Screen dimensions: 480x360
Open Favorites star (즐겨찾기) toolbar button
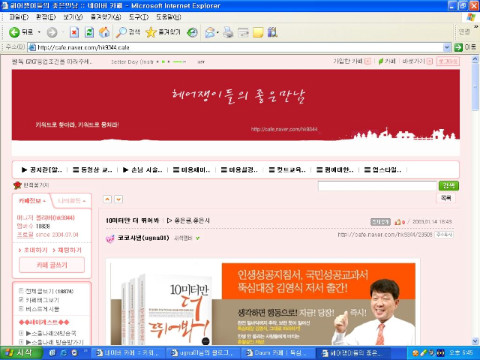(163, 32)
